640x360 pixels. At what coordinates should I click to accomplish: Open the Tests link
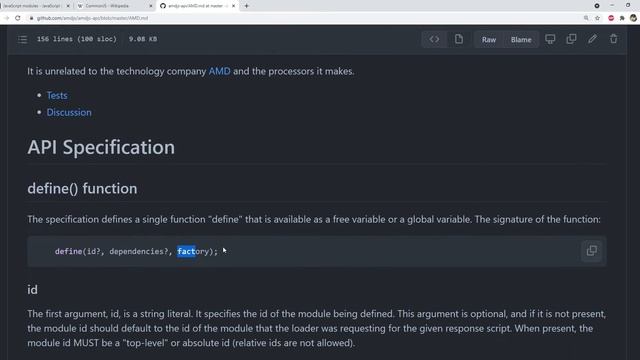(57, 95)
